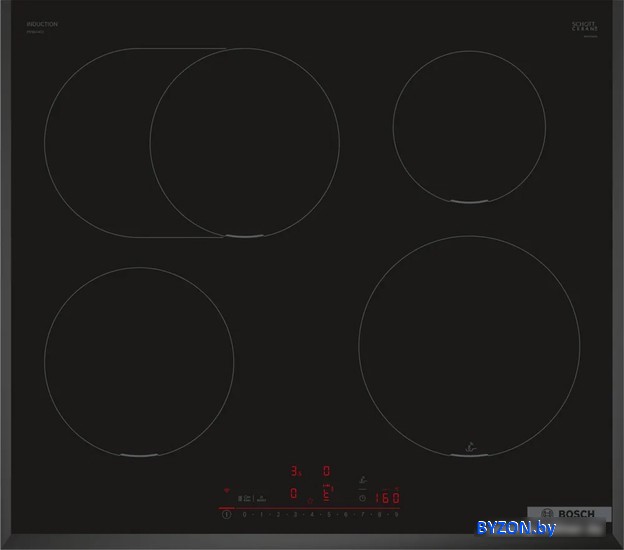Select the rear right zone display showing 0
624x550 pixels.
(326, 471)
